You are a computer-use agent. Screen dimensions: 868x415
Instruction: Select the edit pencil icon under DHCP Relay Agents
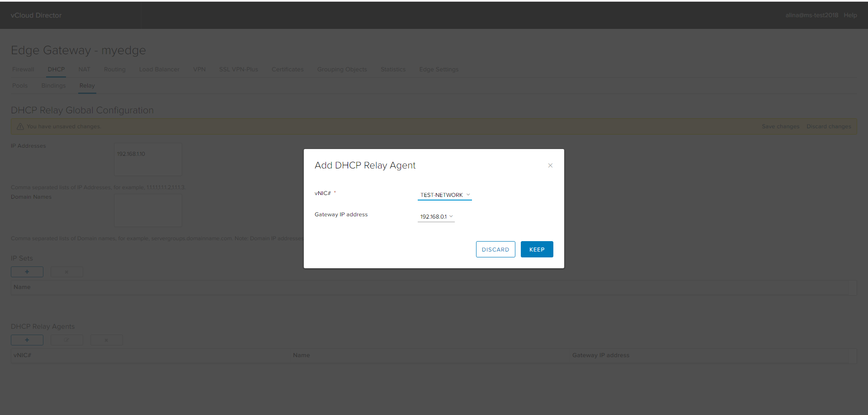click(66, 340)
